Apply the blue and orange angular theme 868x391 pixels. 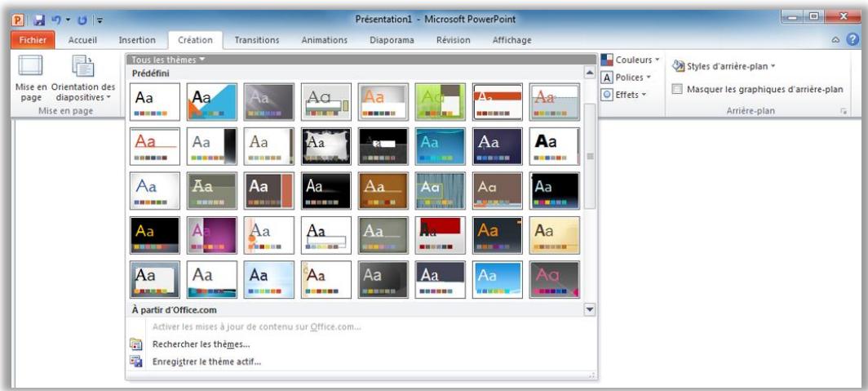pyautogui.click(x=212, y=102)
